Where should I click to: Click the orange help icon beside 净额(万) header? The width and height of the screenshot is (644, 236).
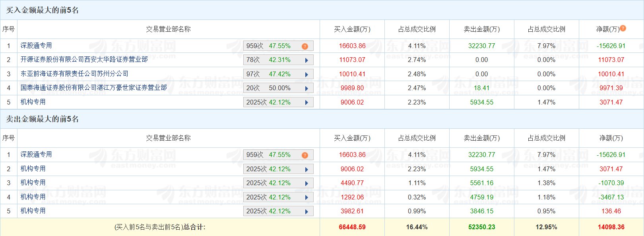[623, 28]
